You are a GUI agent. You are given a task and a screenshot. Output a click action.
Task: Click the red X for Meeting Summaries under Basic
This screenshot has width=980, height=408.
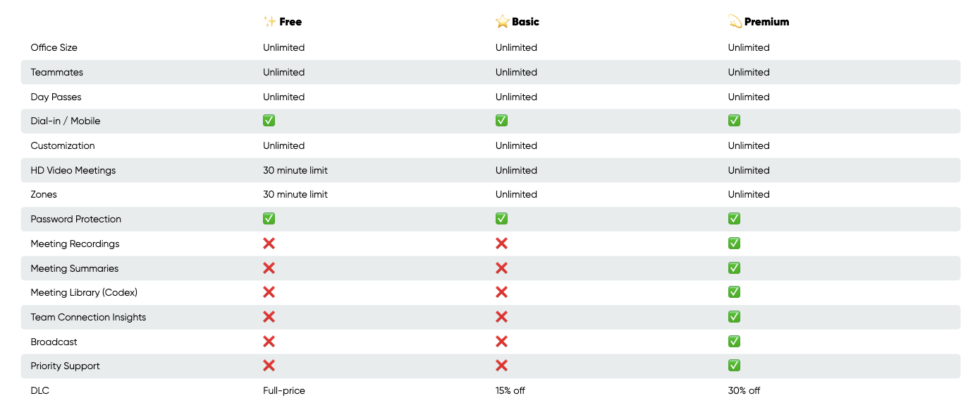[x=501, y=268]
